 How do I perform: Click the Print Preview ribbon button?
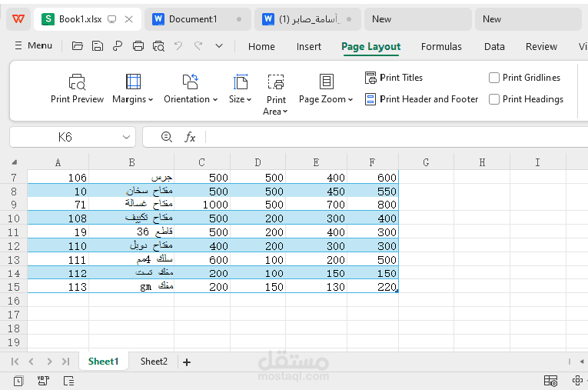[x=78, y=89]
